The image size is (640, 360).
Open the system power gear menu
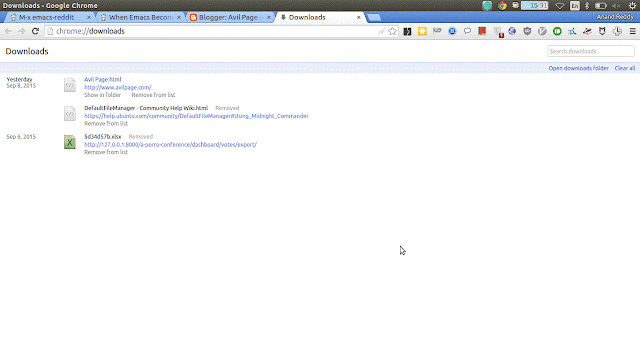(x=632, y=6)
